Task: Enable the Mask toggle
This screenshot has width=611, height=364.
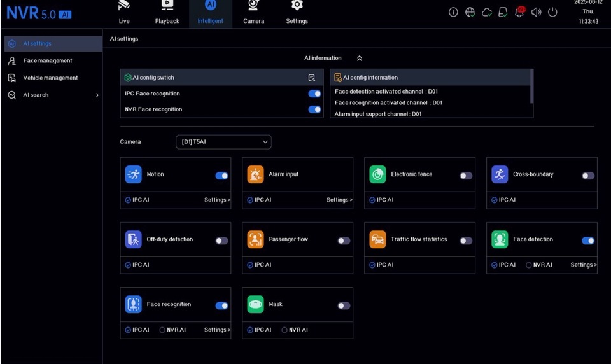Action: coord(344,305)
